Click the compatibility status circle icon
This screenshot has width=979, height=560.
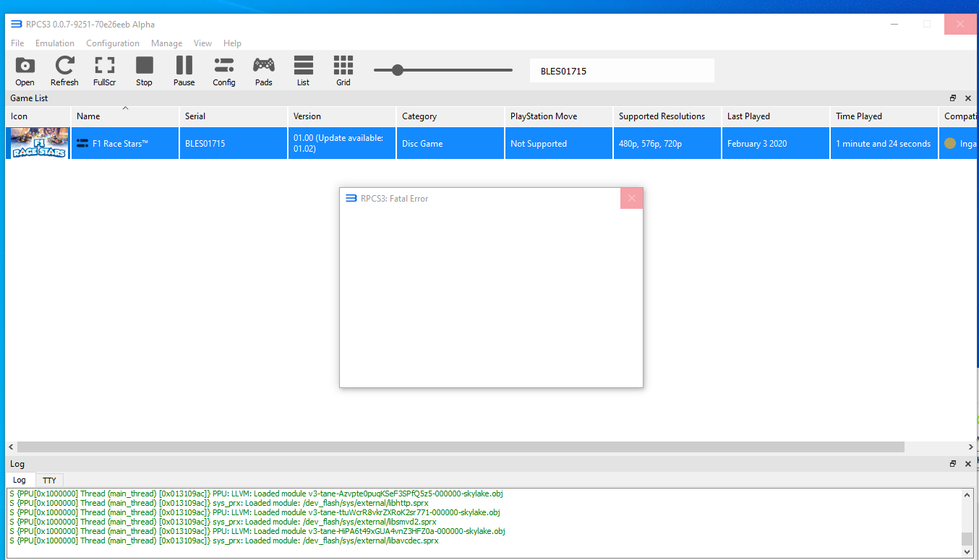[x=950, y=143]
